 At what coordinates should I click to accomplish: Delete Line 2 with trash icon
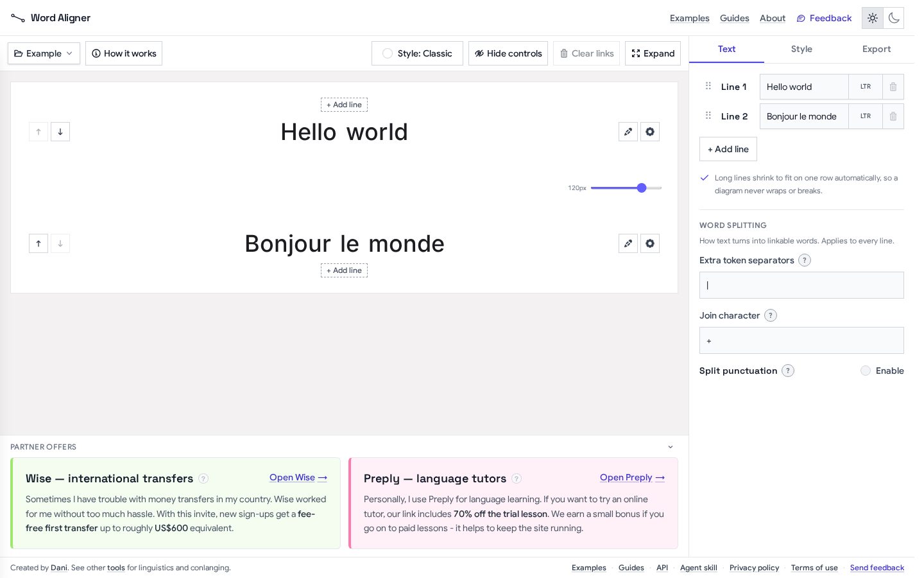click(893, 116)
